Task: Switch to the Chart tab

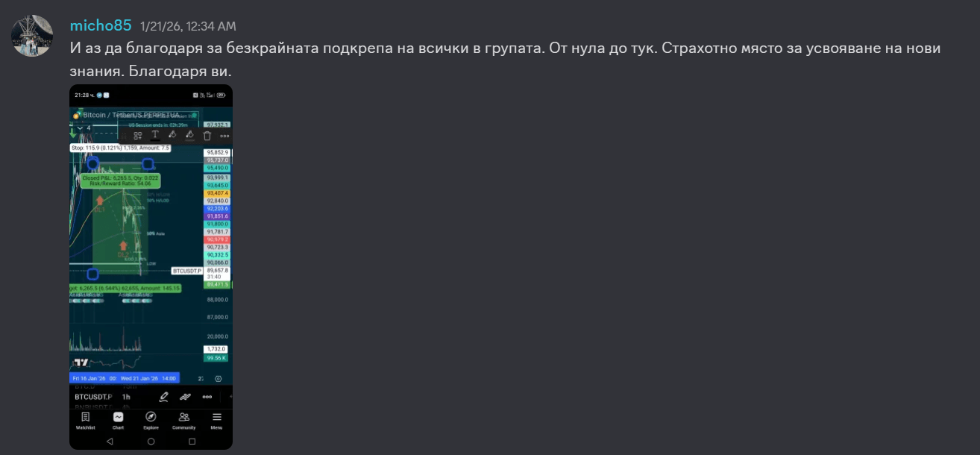Action: point(118,421)
